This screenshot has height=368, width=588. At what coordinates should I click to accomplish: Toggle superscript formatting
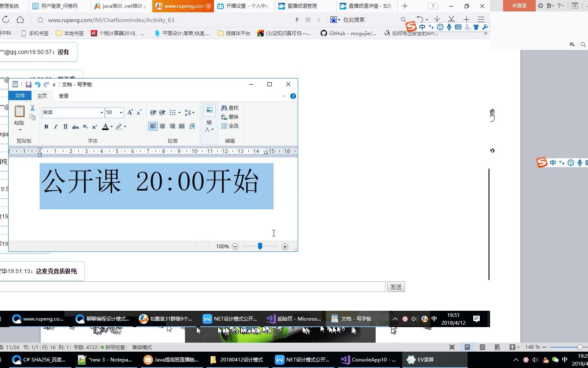point(94,127)
